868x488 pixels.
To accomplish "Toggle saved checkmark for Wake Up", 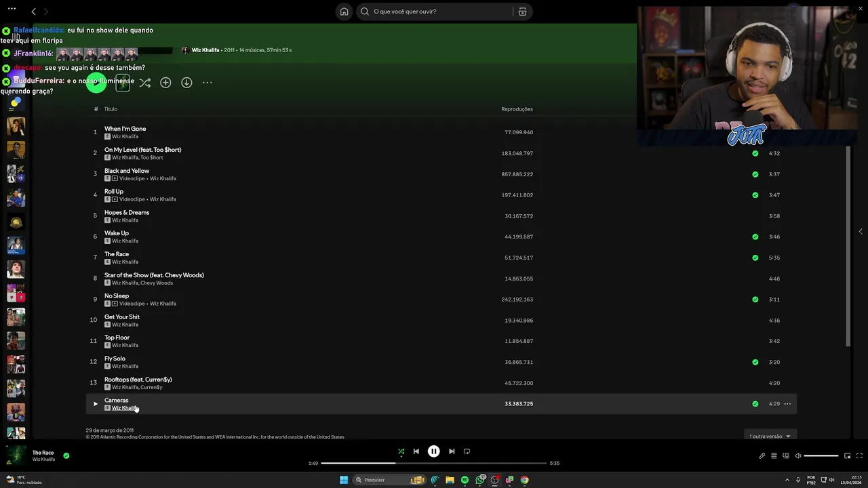I will pyautogui.click(x=755, y=237).
